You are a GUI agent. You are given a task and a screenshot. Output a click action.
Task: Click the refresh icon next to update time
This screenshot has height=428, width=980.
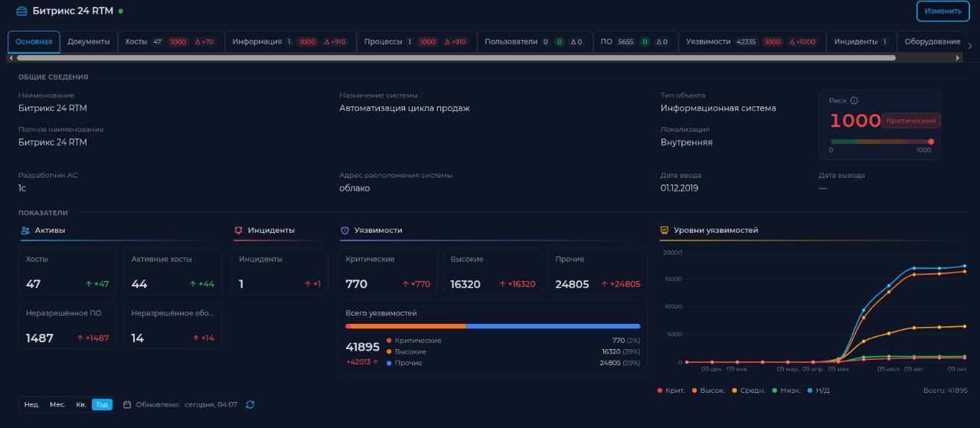click(250, 404)
